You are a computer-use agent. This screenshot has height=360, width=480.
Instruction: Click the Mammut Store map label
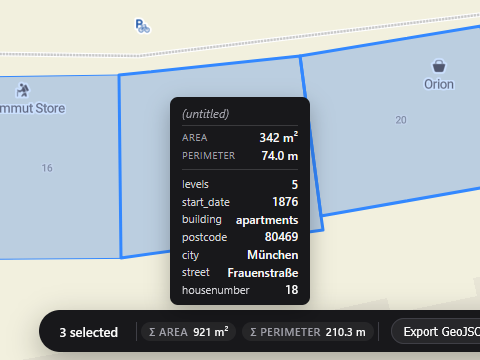(32, 108)
